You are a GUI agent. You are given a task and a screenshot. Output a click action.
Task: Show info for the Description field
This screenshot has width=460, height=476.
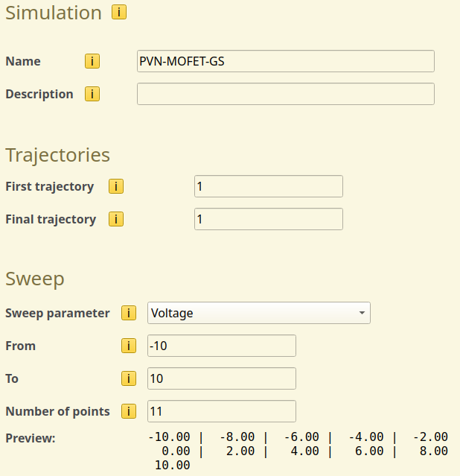[x=92, y=94]
